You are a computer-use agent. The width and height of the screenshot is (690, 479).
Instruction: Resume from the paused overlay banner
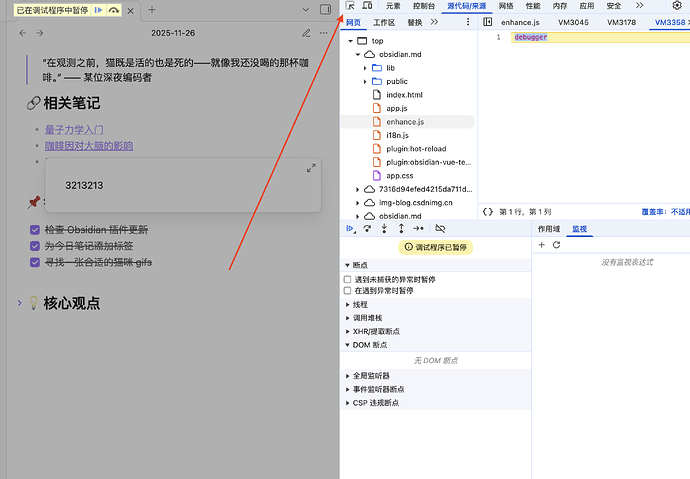[x=98, y=10]
